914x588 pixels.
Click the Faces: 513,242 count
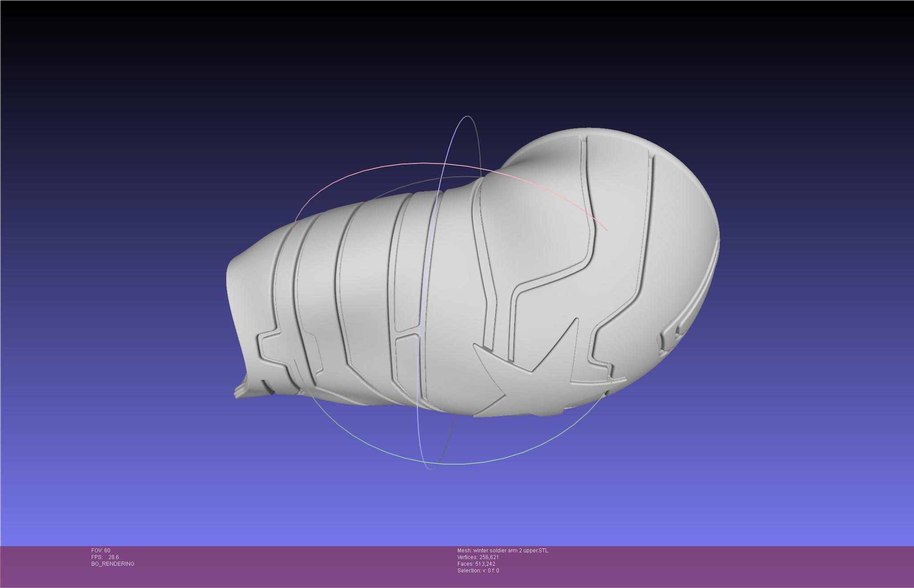click(476, 564)
